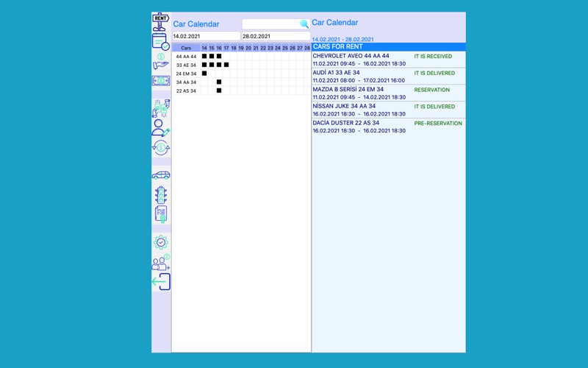The width and height of the screenshot is (588, 368).
Task: Click RESERVATION status for Mazda
Action: pos(431,90)
